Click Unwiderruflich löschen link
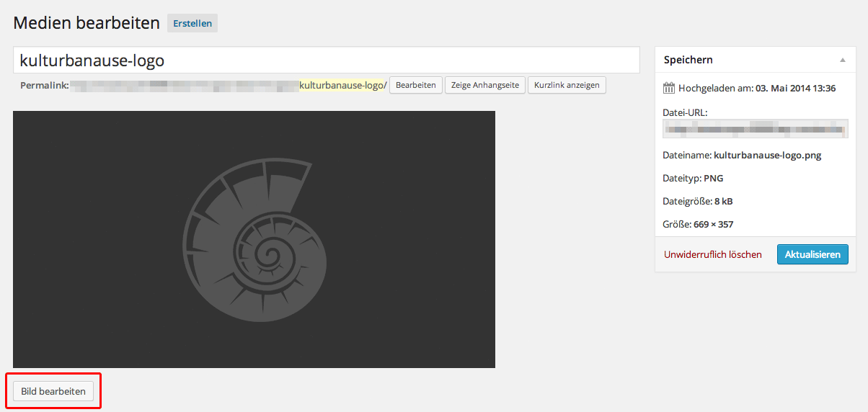 [713, 254]
